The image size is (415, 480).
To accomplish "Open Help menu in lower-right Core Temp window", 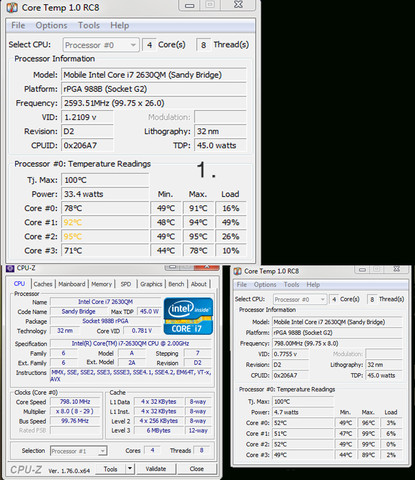I will pyautogui.click(x=313, y=285).
